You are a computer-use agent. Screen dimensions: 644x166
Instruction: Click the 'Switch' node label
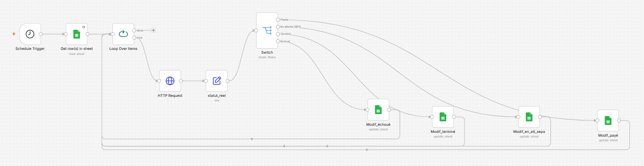267,52
